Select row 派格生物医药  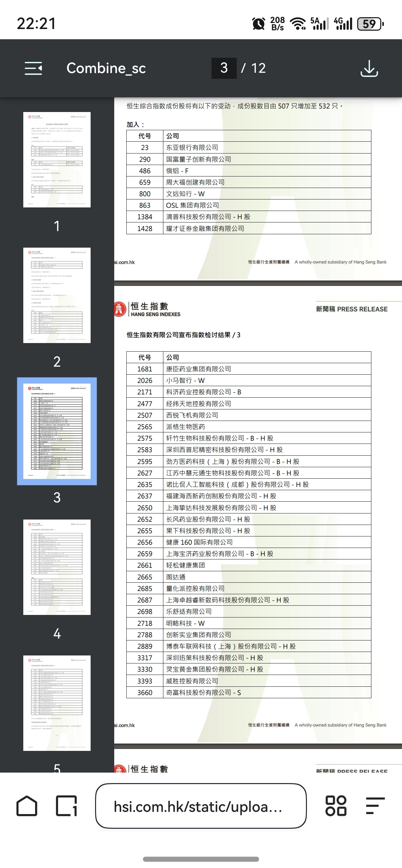(x=249, y=427)
